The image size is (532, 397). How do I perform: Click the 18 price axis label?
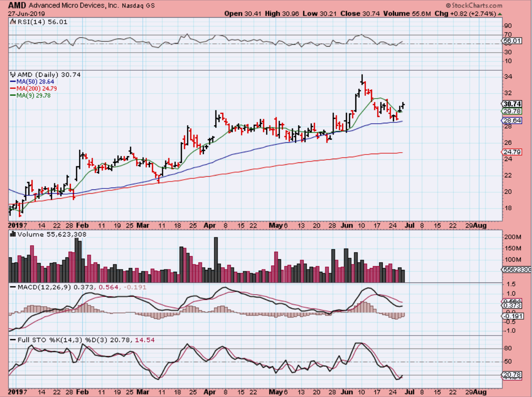tap(508, 208)
